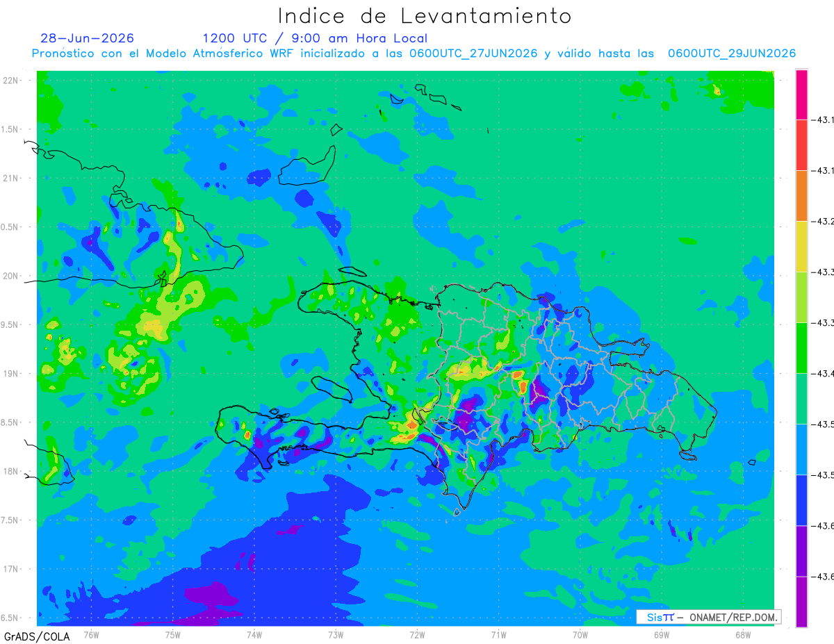This screenshot has width=834, height=644.
Task: Click the SisTT - ONAMET/REP.DOM. label
Action: click(x=708, y=617)
